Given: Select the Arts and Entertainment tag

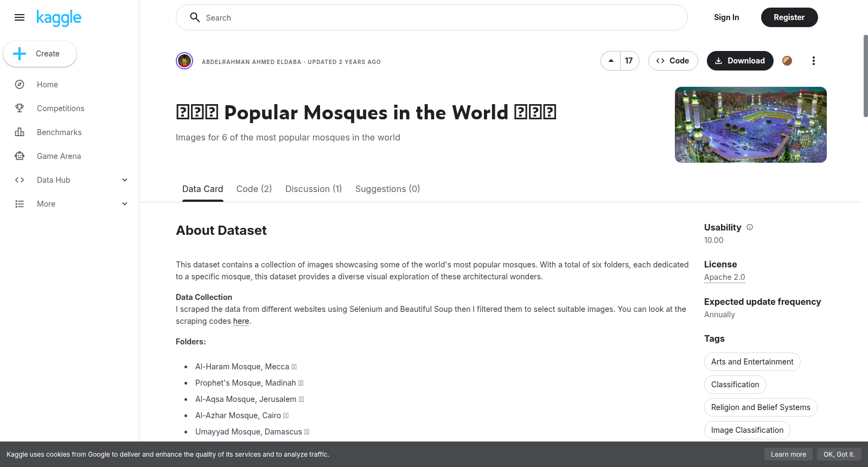Looking at the screenshot, I should 752,362.
